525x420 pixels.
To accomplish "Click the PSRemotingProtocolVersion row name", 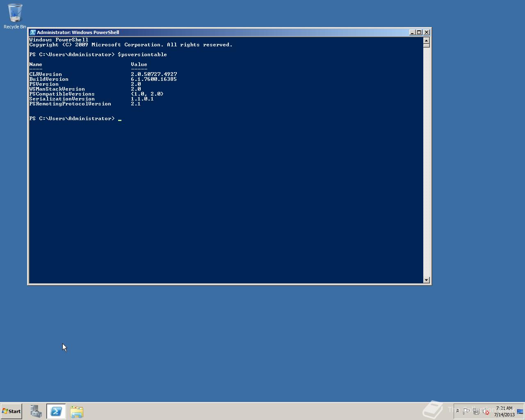I will pyautogui.click(x=70, y=104).
